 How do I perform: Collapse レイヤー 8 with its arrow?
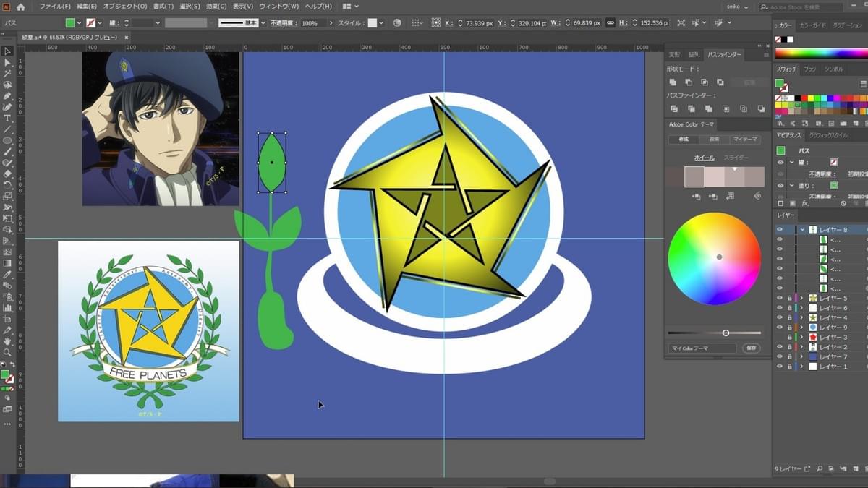point(802,230)
